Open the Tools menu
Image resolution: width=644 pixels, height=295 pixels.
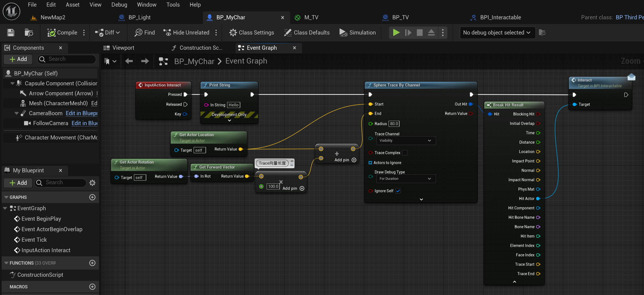pos(173,5)
